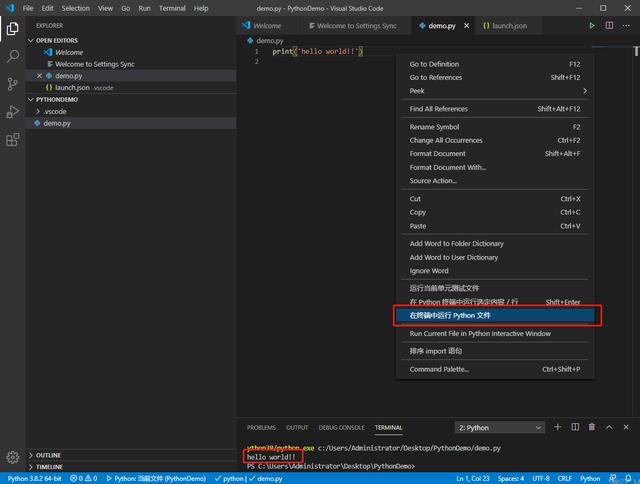
Task: Split the editor to the right
Action: (x=609, y=26)
